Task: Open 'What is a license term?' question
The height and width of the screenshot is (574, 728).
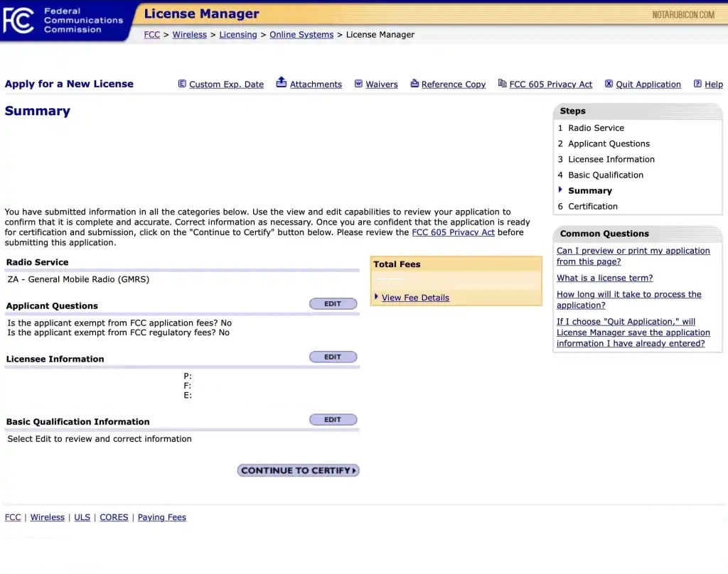Action: pyautogui.click(x=604, y=278)
